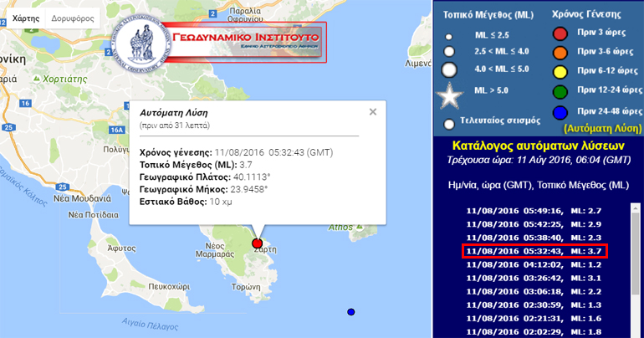
Task: Click the 2.5 < ML ≤ 4.0 circle icon
Action: [449, 51]
